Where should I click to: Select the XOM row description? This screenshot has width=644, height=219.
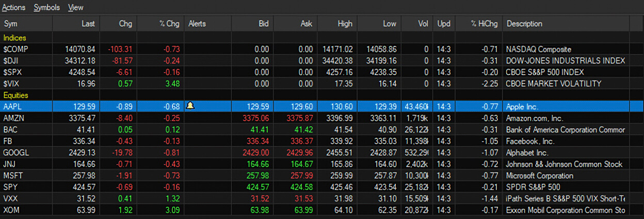[x=565, y=210]
